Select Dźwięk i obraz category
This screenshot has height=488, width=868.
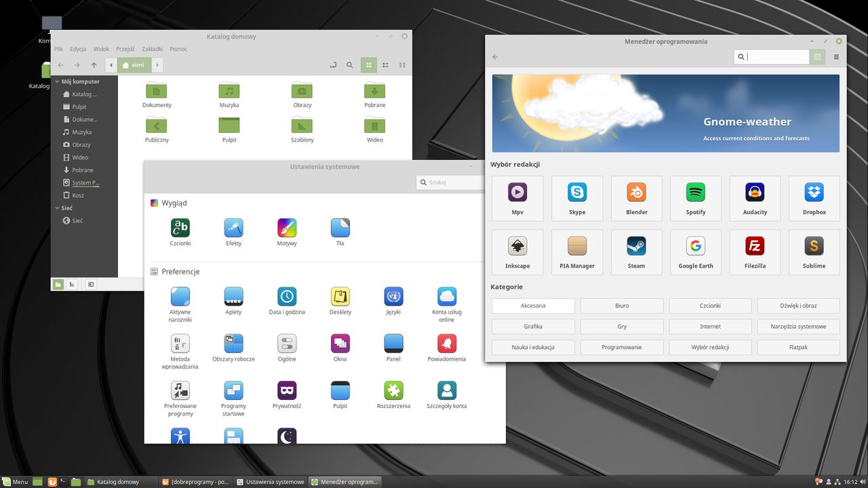point(798,306)
